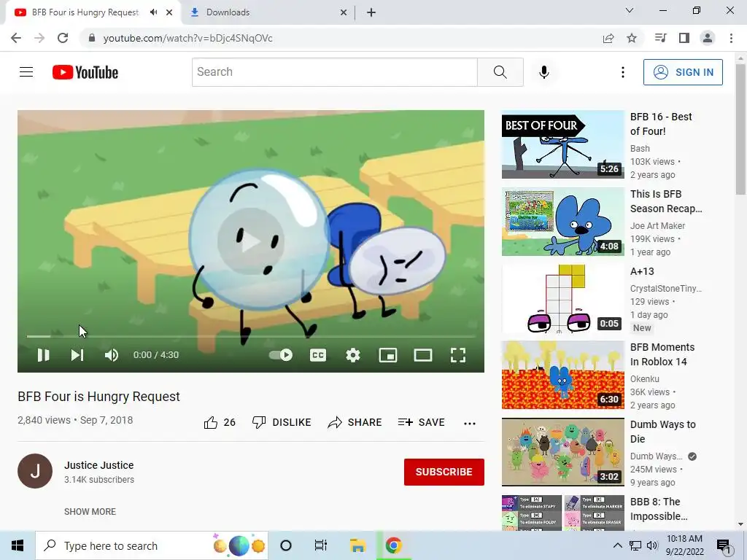Open This Is BFB Season Recap thumbnail

tap(562, 222)
